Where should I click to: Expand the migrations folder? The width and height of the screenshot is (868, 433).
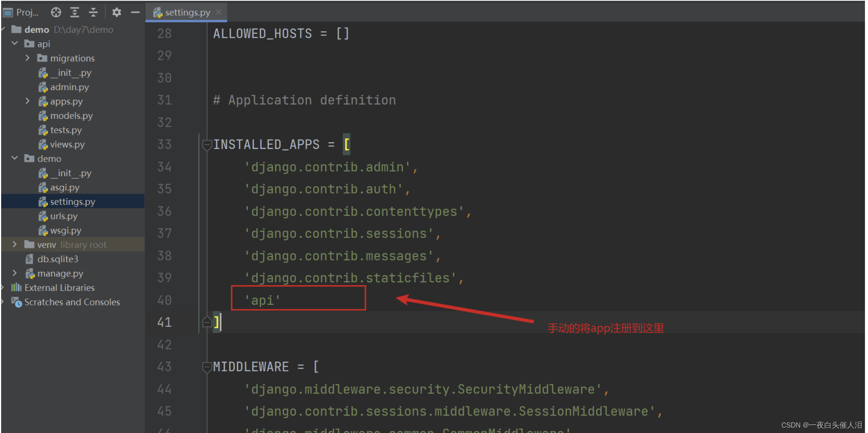coord(27,58)
